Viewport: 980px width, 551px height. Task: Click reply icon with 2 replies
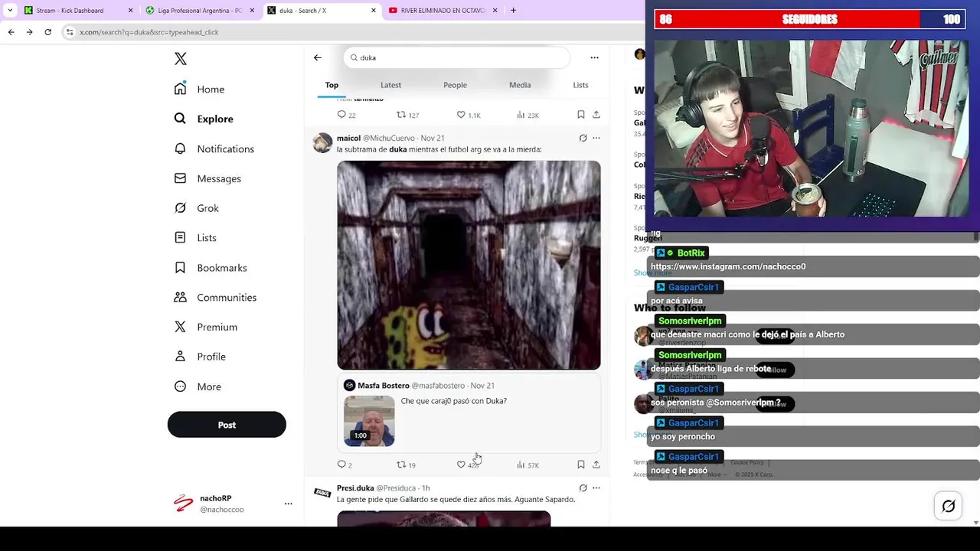tap(341, 465)
